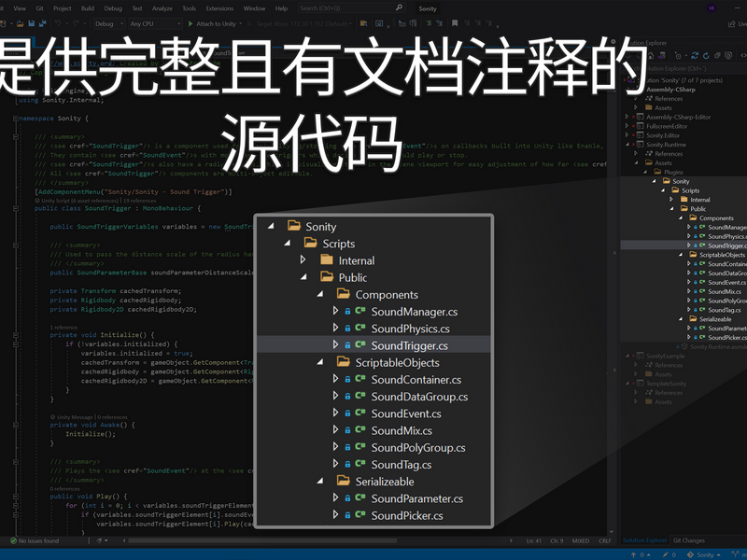Select SoundPicker.cs in magnified tree panel

(407, 516)
